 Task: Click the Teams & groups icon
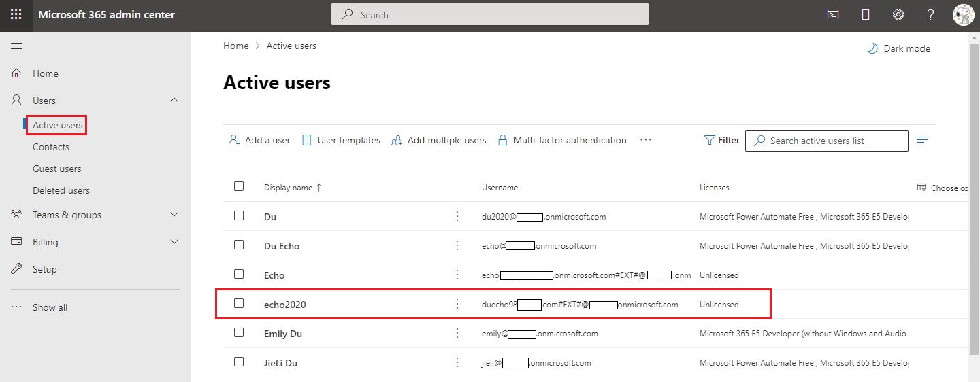pos(16,215)
